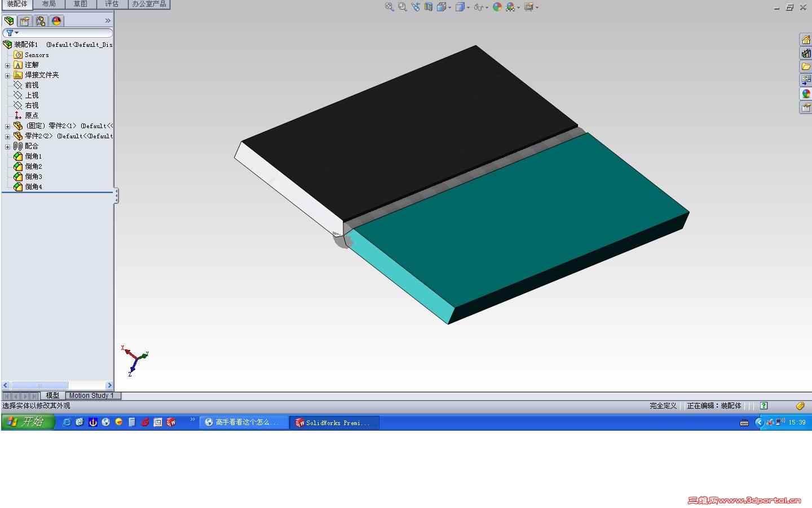Select the 右视 plane
This screenshot has width=812, height=508.
pos(32,106)
